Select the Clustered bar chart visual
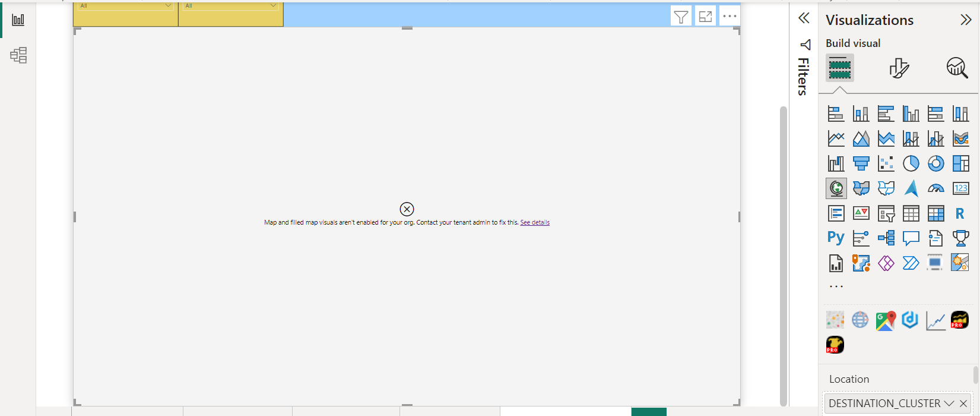Screen dimensions: 980x416 click(886, 114)
